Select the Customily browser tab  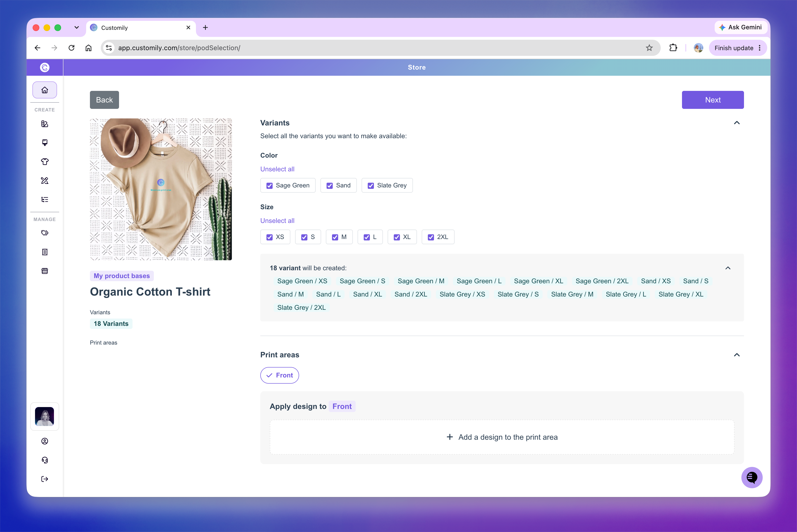pyautogui.click(x=141, y=28)
